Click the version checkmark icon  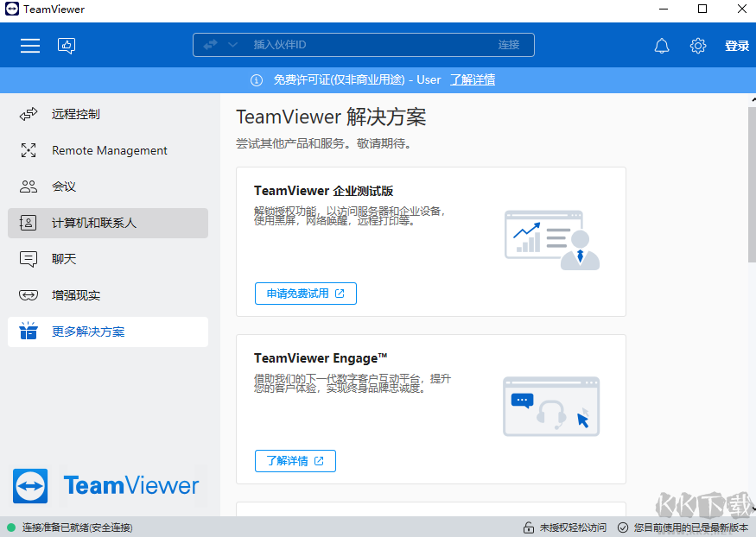623,528
